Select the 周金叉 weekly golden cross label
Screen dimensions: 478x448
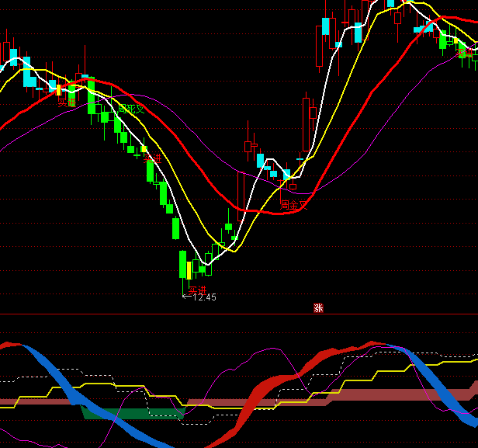pyautogui.click(x=293, y=205)
